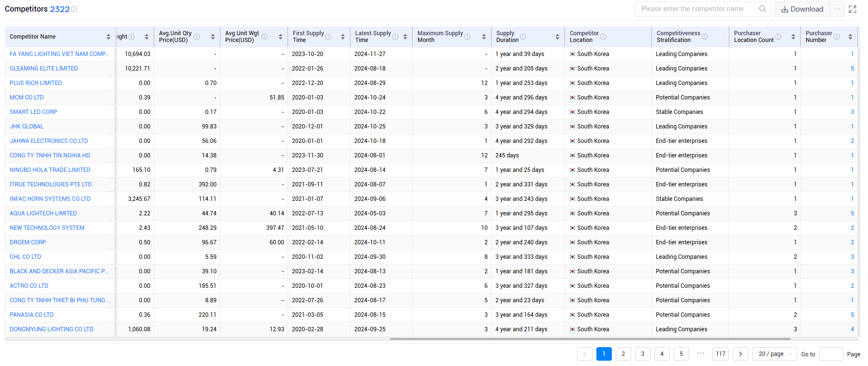Viewport: 868px width, 366px height.
Task: Jump to last page 117
Action: click(721, 354)
